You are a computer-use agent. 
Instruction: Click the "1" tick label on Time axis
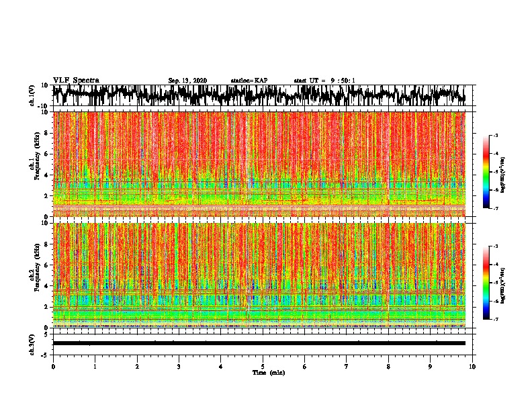coord(95,367)
